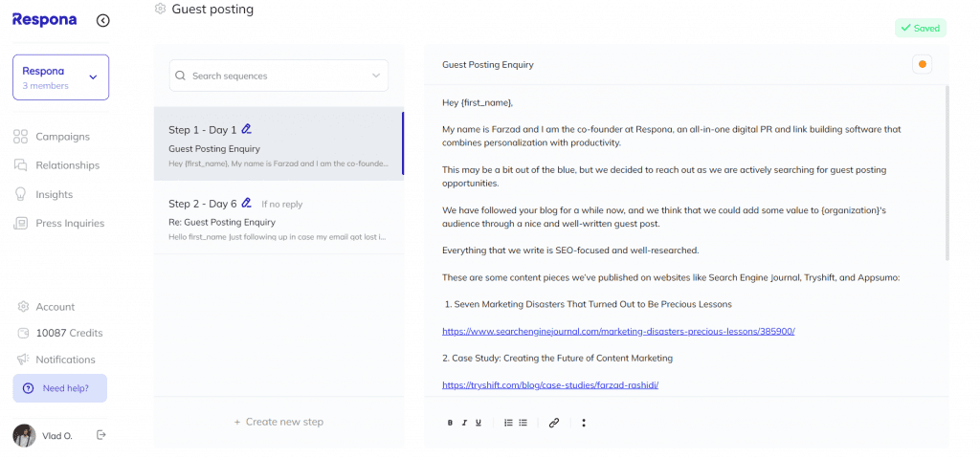
Task: Click the Guest posting title
Action: pyautogui.click(x=212, y=10)
